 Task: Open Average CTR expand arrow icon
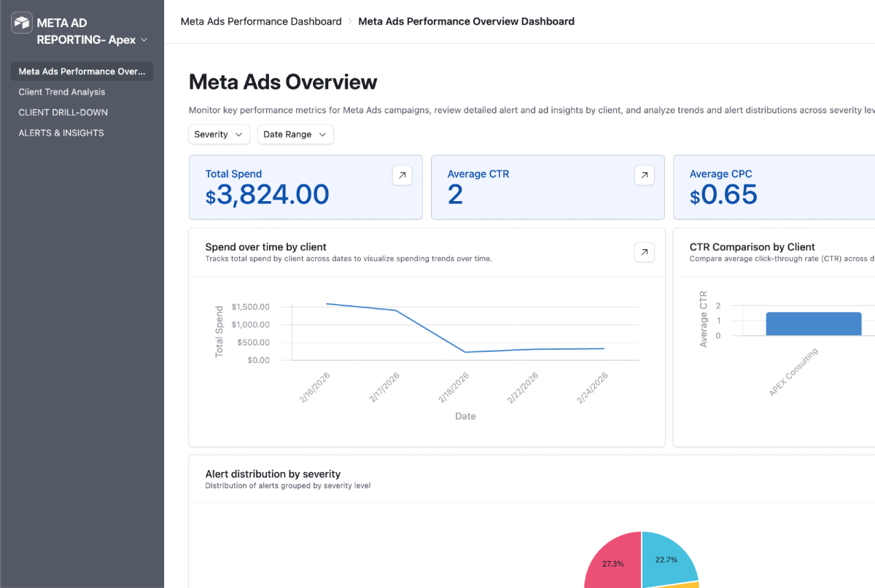pos(645,176)
